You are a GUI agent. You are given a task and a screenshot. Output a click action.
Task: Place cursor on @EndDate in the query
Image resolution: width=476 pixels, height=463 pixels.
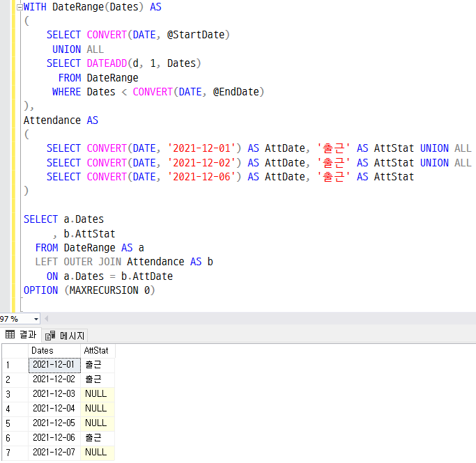[x=236, y=92]
